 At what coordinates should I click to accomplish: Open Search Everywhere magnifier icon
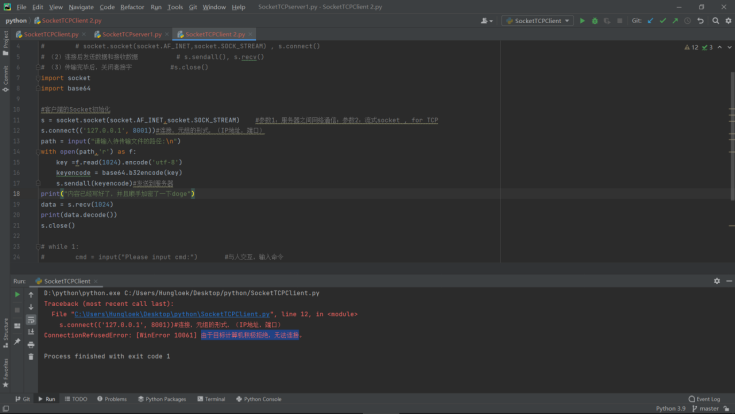pyautogui.click(x=715, y=20)
